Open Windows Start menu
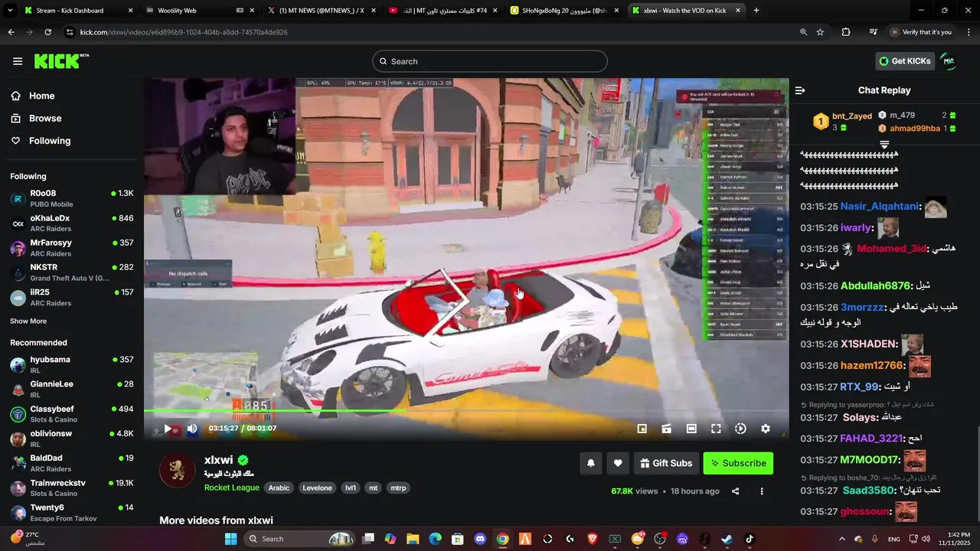This screenshot has height=551, width=980. (x=230, y=539)
